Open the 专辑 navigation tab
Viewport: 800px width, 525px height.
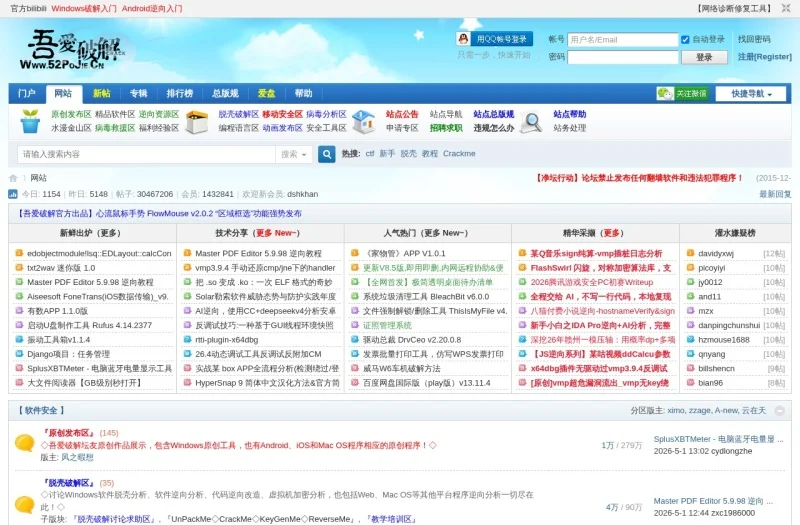click(138, 93)
